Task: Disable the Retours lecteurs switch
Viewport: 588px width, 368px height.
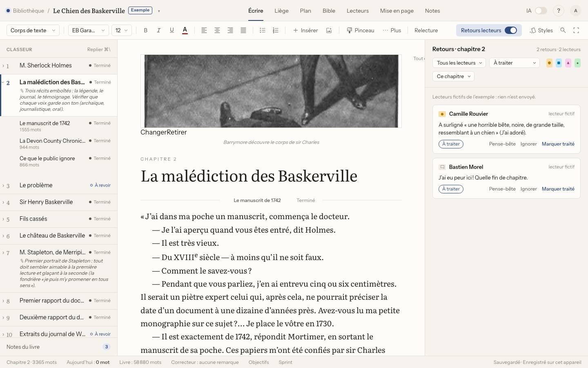Action: pyautogui.click(x=511, y=30)
